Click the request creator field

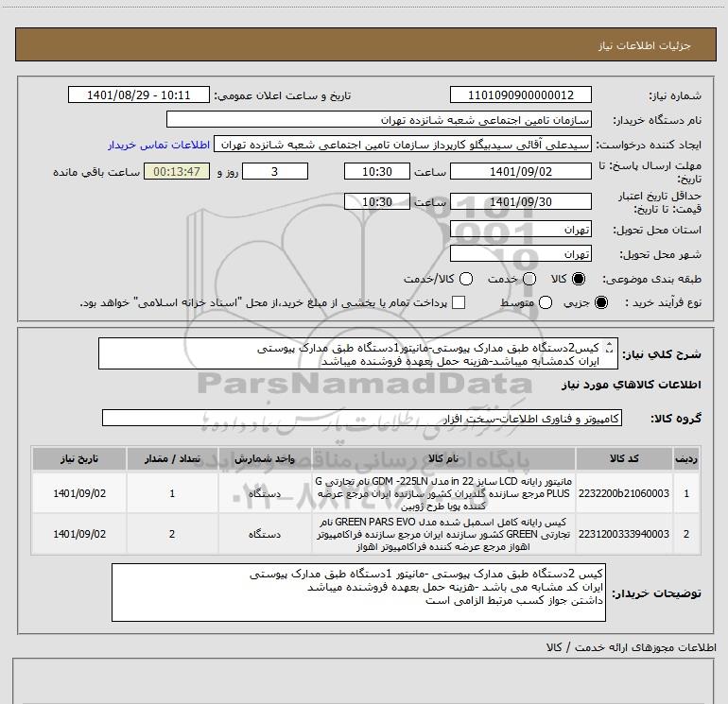[x=403, y=145]
